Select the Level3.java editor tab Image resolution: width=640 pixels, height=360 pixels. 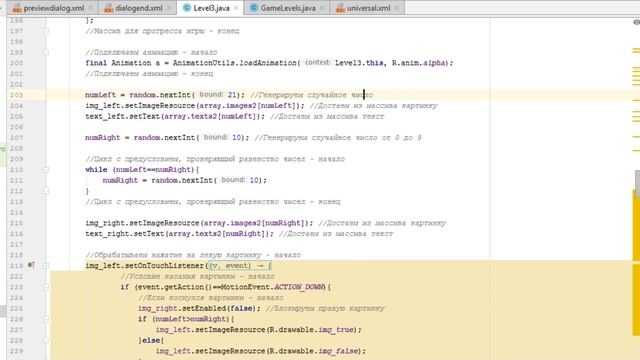[211, 8]
